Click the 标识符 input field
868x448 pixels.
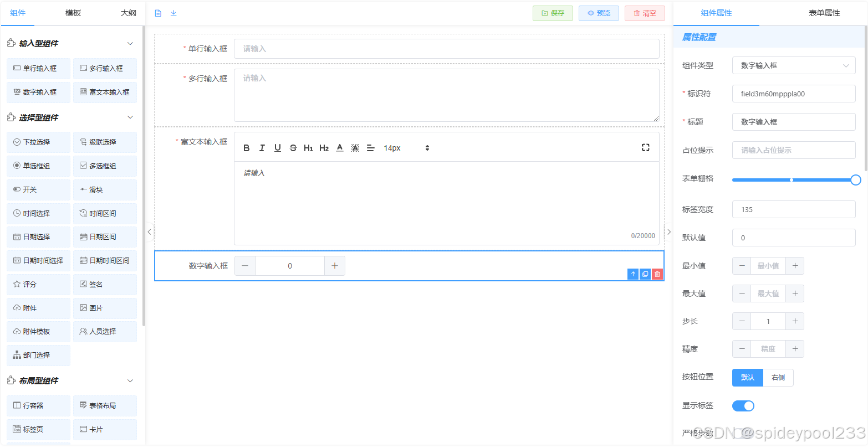tap(794, 94)
